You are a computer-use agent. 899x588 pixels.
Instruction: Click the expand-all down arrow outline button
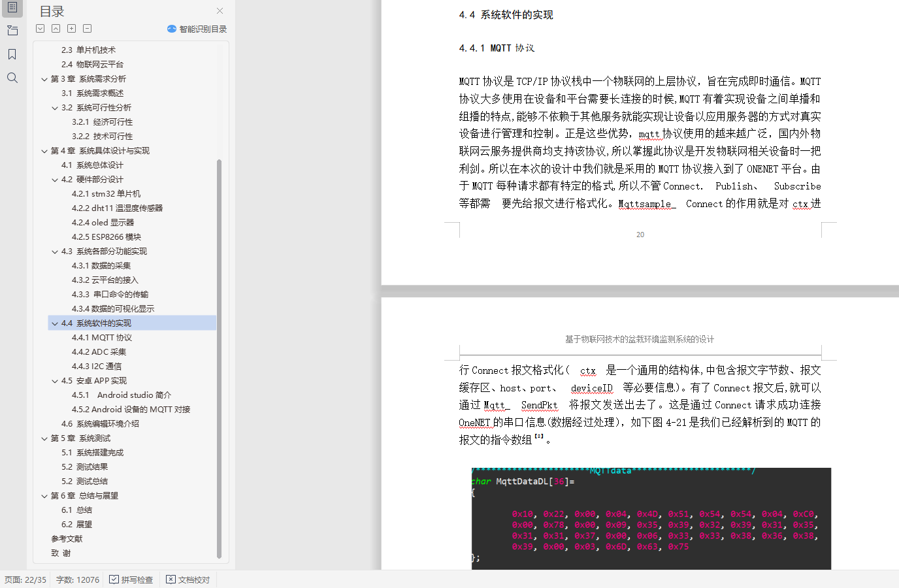(41, 29)
